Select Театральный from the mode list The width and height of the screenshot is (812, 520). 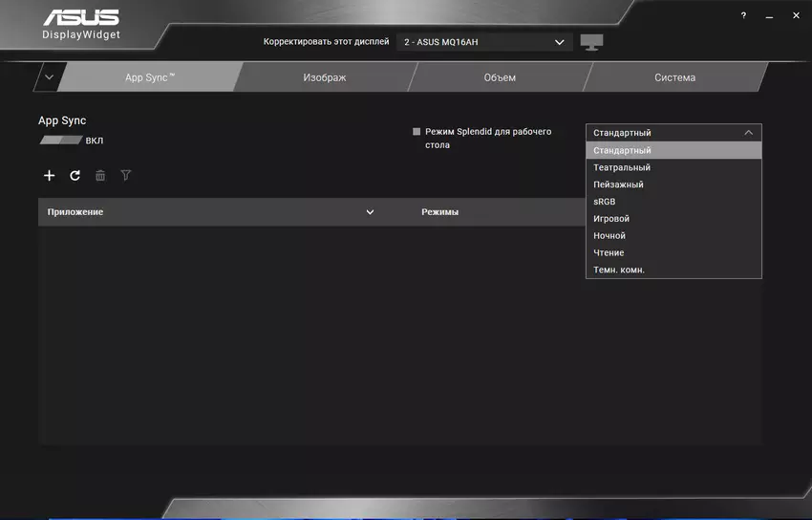[621, 167]
